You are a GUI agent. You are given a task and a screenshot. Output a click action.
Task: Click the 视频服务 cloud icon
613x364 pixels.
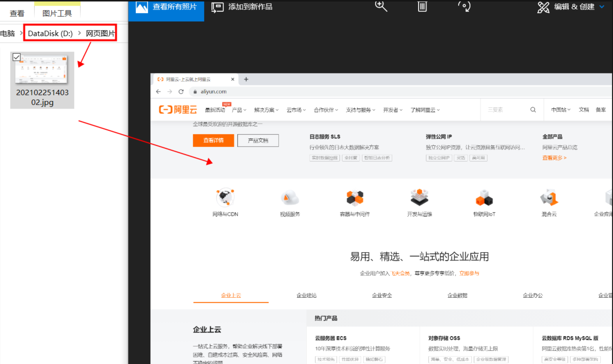(290, 198)
